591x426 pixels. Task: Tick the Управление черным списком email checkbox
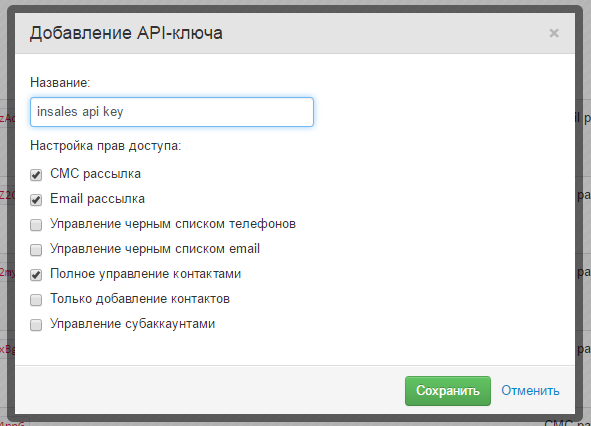coord(36,250)
